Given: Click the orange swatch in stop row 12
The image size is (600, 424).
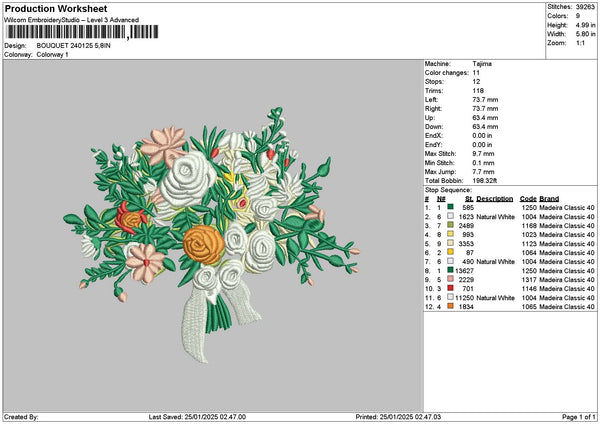Looking at the screenshot, I should click(450, 306).
